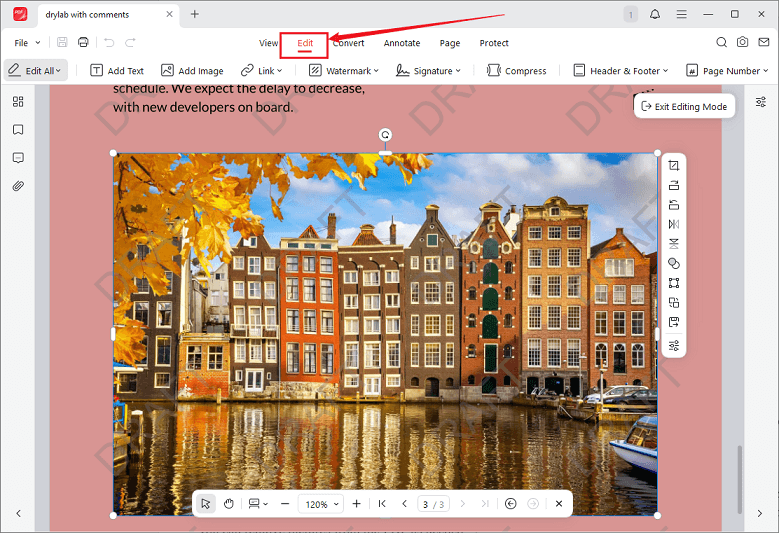Click the redo arrow
This screenshot has width=779, height=533.
[130, 43]
